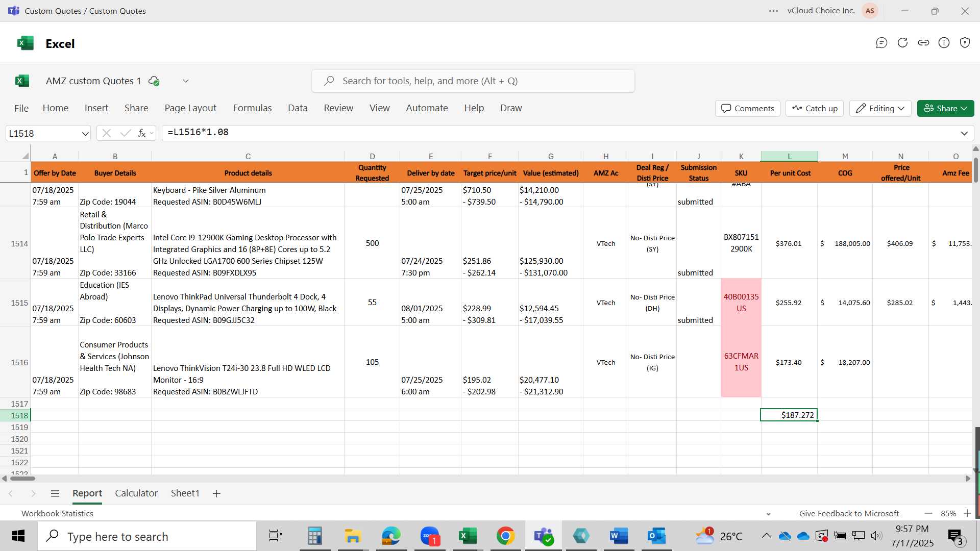
Task: Go to next sheet arrow
Action: (33, 493)
